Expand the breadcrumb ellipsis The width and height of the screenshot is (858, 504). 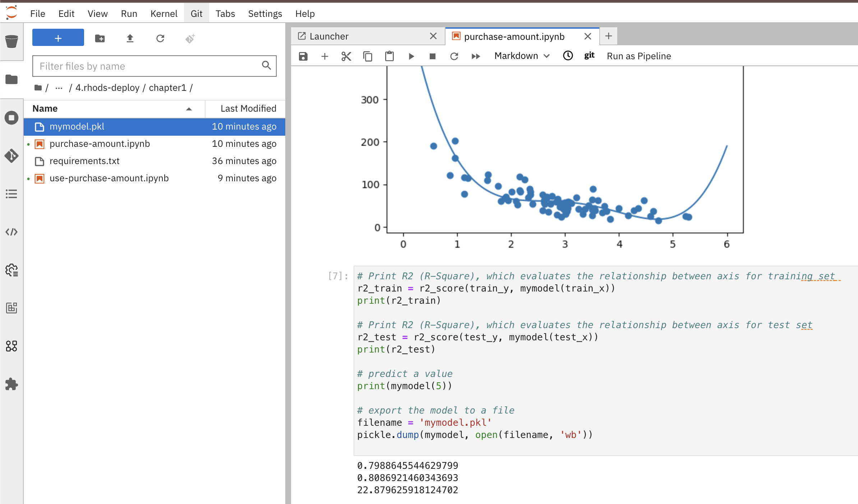[59, 88]
